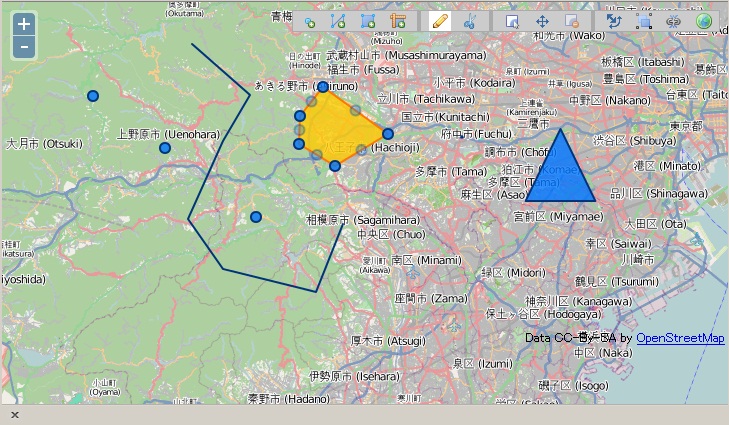Screen dimensions: 729x425
Task: Click the dashed square selection icon
Action: 644,21
